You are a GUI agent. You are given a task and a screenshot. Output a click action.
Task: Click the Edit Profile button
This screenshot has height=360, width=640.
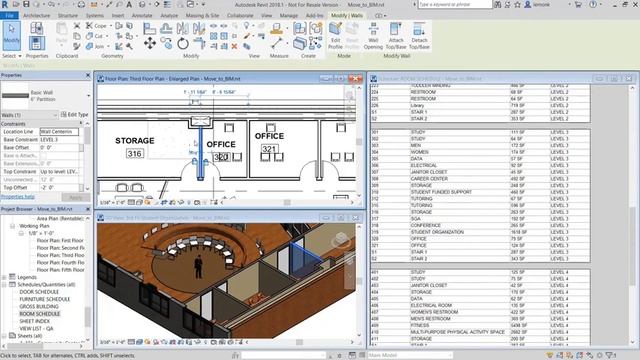click(x=335, y=36)
